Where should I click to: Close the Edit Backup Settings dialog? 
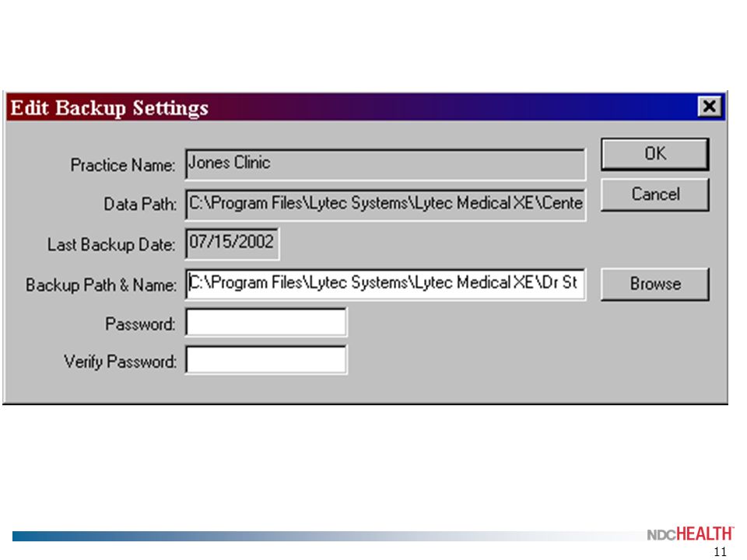click(709, 107)
